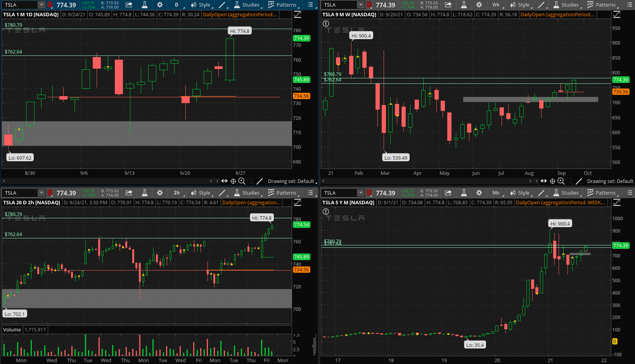Open Style menu in 2h chart
635x364 pixels.
[x=200, y=193]
